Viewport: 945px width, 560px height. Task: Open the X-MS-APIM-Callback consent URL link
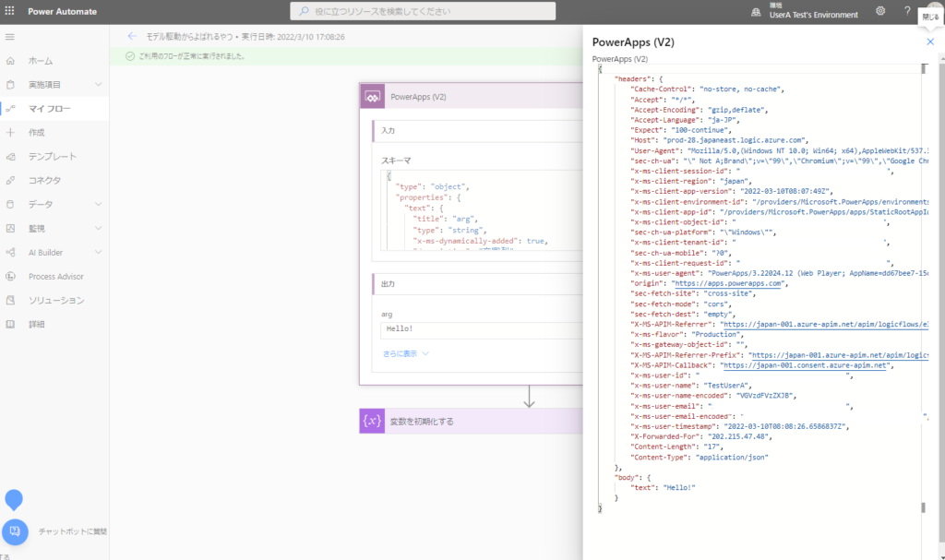(805, 365)
